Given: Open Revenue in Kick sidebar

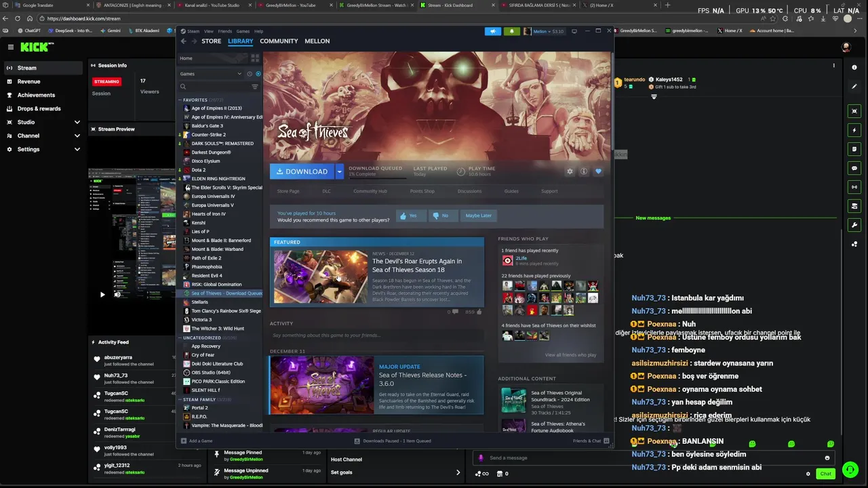Looking at the screenshot, I should point(28,81).
